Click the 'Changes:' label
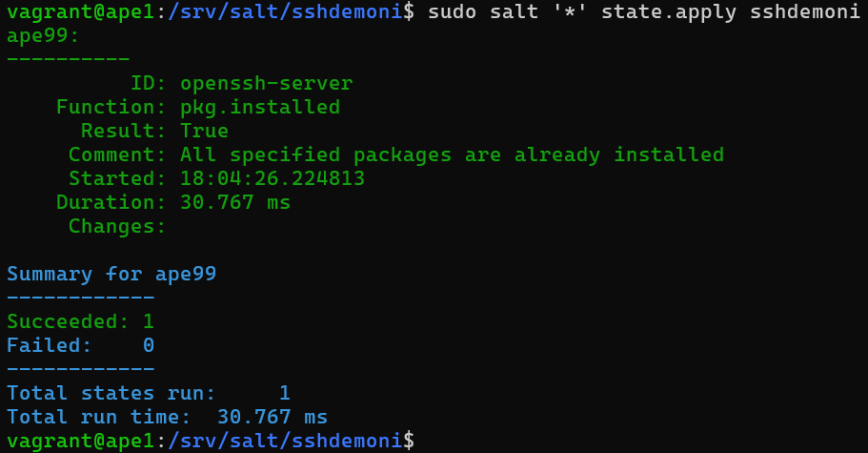This screenshot has height=453, width=868. click(117, 226)
